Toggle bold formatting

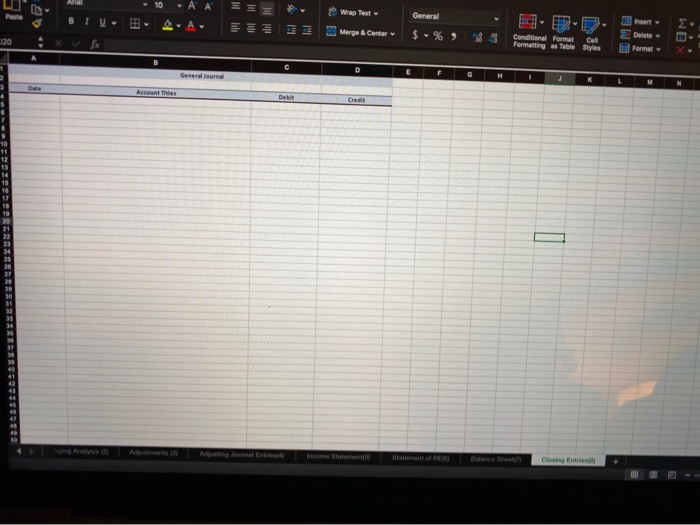(x=71, y=21)
